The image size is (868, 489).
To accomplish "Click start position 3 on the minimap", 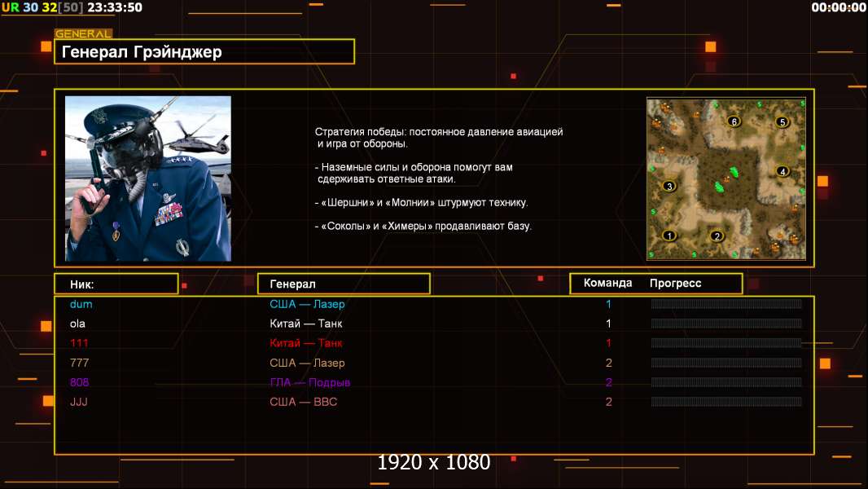I will 669,186.
